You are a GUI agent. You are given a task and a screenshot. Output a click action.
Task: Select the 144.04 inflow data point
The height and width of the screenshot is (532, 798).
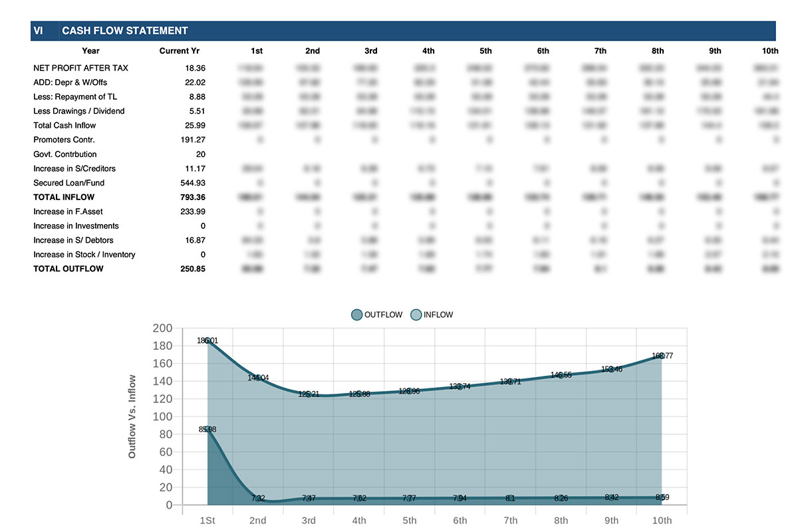click(x=258, y=378)
